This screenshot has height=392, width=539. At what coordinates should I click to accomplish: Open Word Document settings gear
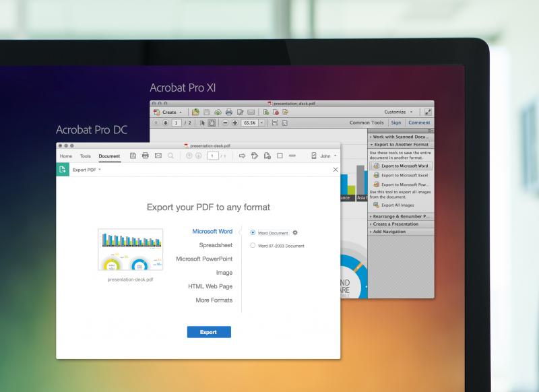[x=295, y=232]
